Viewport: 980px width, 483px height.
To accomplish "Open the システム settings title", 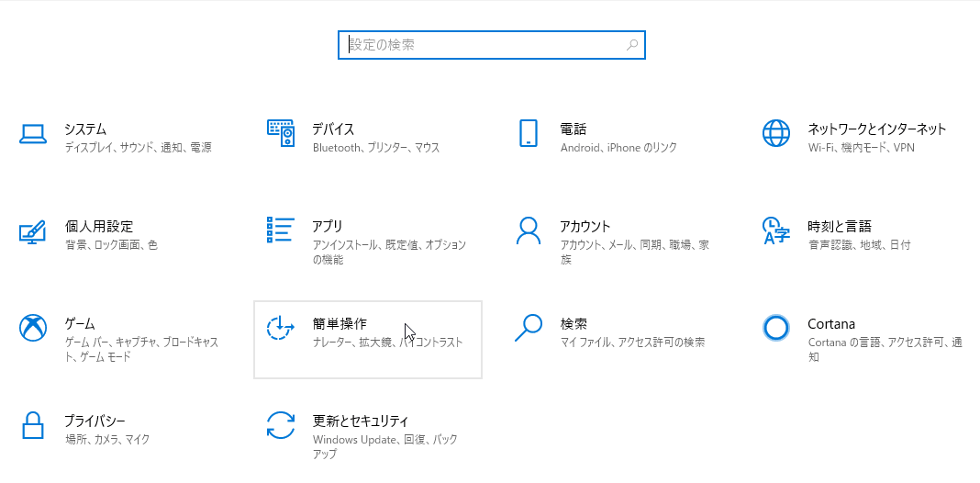I will 85,129.
